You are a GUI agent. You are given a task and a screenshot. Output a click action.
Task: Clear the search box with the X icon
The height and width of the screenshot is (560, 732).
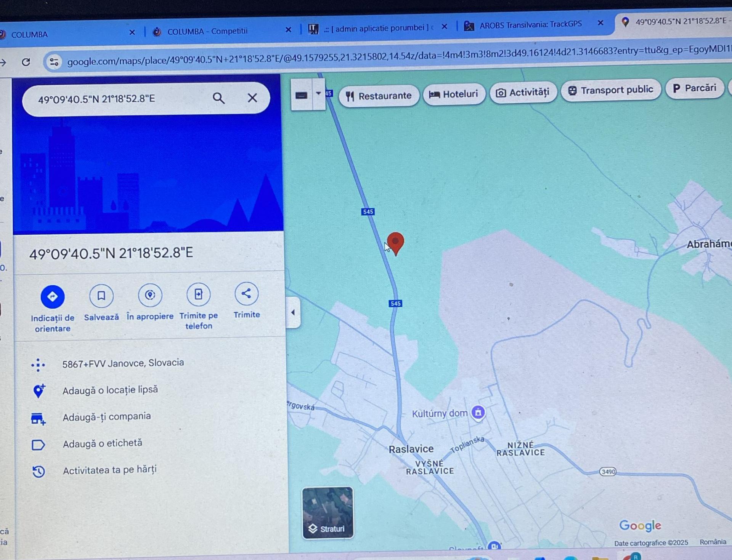pyautogui.click(x=252, y=98)
